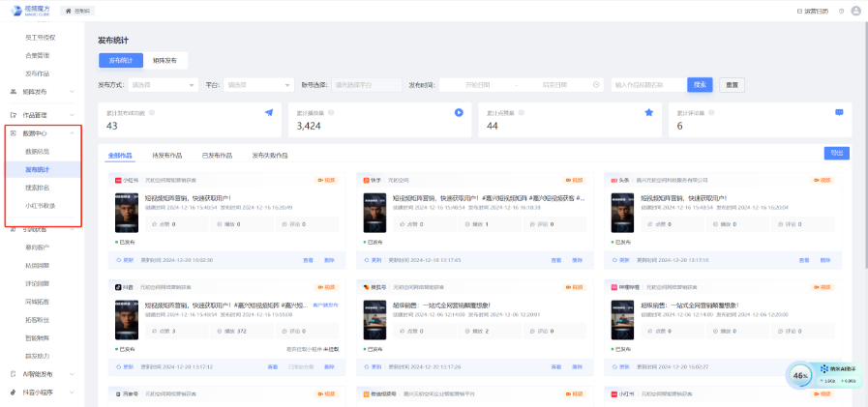Click the 搜狐号 platform icon on its card
Viewport: 868px width, 407px height.
click(366, 287)
